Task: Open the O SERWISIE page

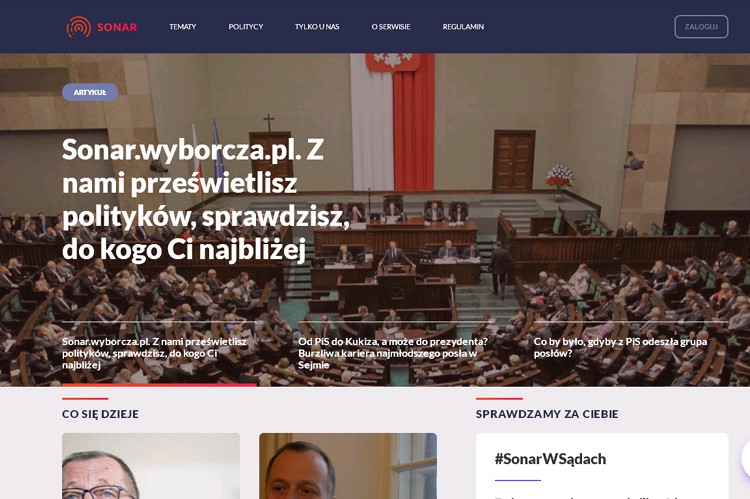Action: tap(391, 27)
